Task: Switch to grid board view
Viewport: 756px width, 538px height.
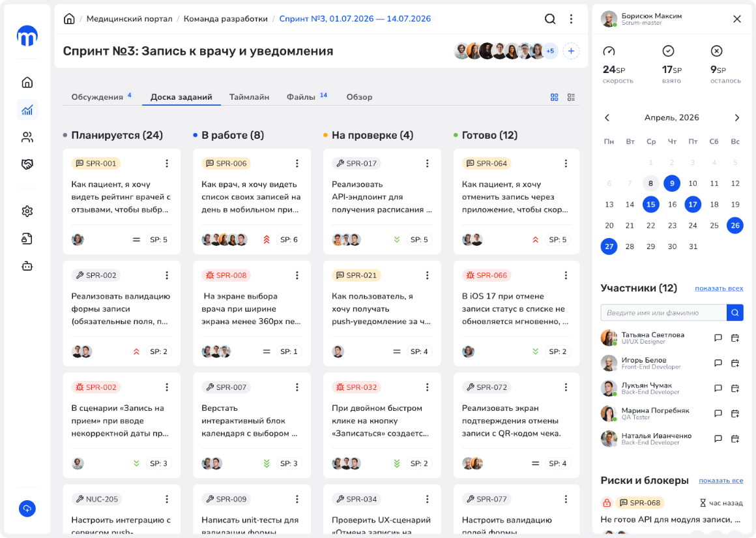Action: click(555, 97)
